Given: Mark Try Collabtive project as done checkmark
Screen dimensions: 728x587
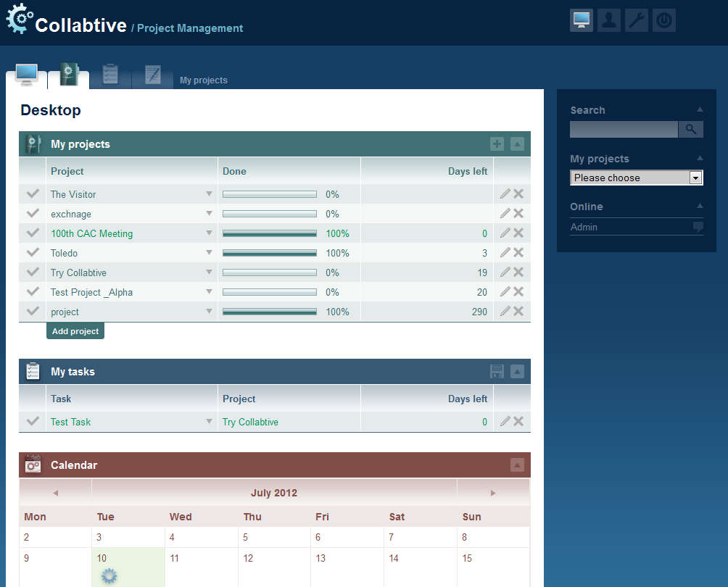Looking at the screenshot, I should pyautogui.click(x=33, y=272).
